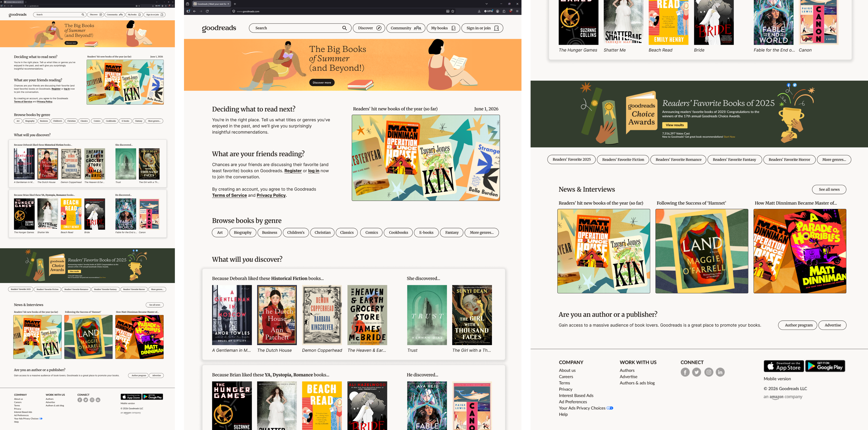This screenshot has height=430, width=868.
Task: Open the Demon Copperhead cover in the center window
Action: 322,315
